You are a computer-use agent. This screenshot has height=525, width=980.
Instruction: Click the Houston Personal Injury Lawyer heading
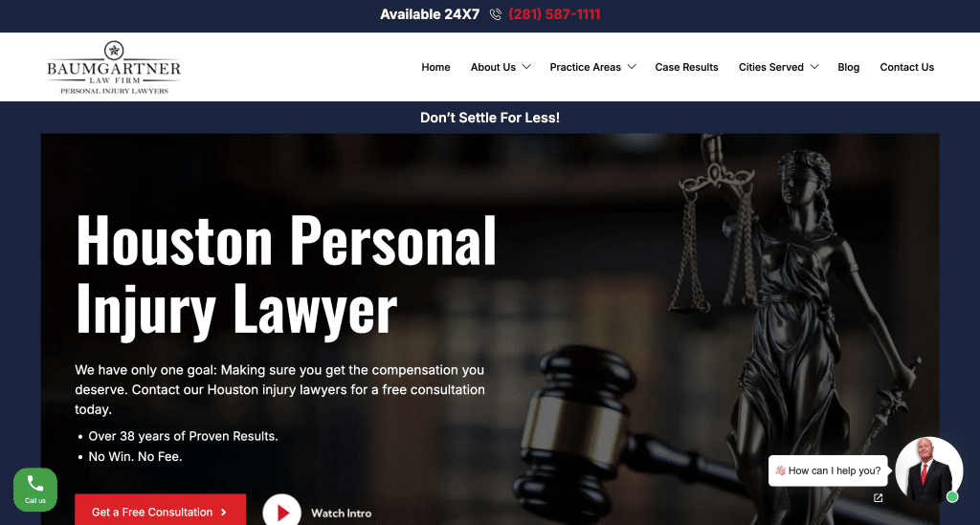286,275
